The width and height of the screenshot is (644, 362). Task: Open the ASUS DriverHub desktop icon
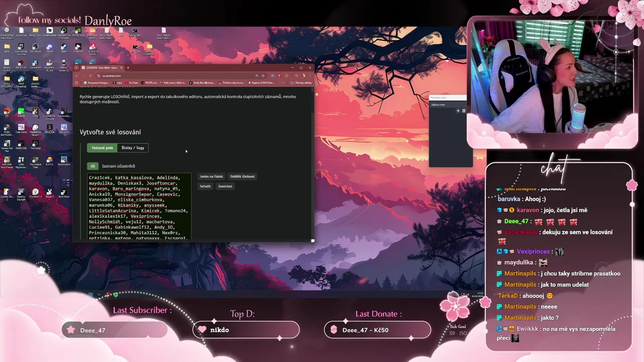21,82
